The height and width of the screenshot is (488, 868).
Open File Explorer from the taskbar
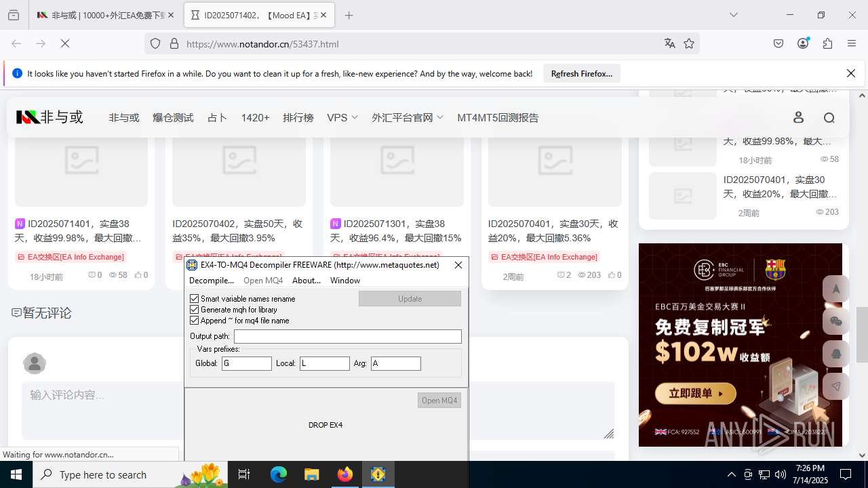click(x=311, y=474)
